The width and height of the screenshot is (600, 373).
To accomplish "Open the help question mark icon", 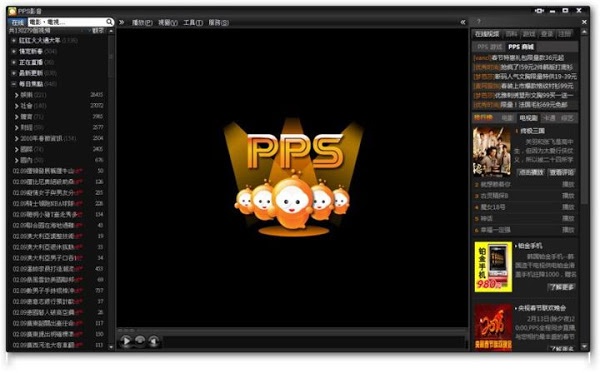I will click(478, 22).
